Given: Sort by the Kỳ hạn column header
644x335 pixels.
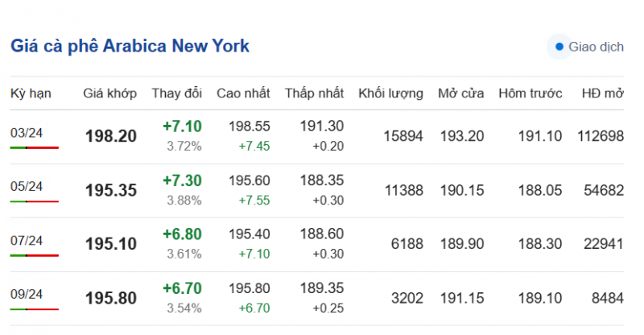Looking at the screenshot, I should coord(31,93).
